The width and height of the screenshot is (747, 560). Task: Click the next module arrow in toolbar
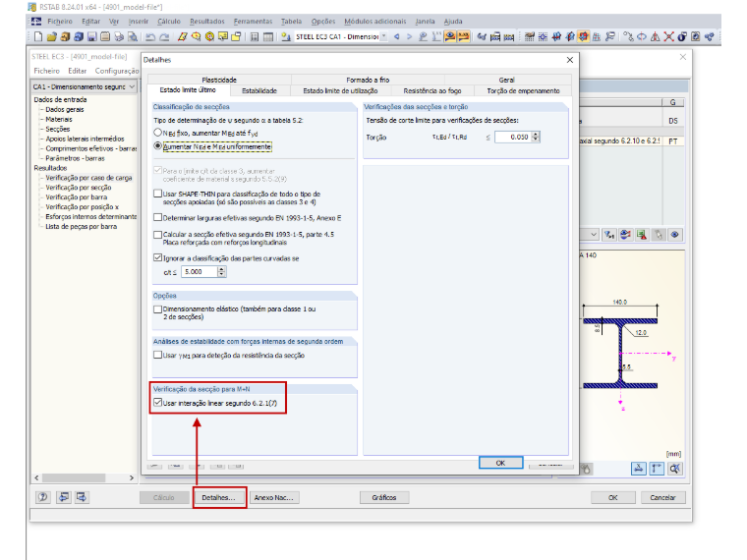[409, 36]
